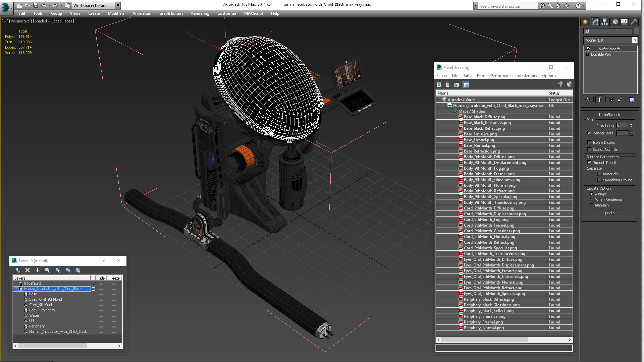The image size is (644, 362).
Task: Click Add Selected Objects plus icon in Layer dialog
Action: pos(38,270)
